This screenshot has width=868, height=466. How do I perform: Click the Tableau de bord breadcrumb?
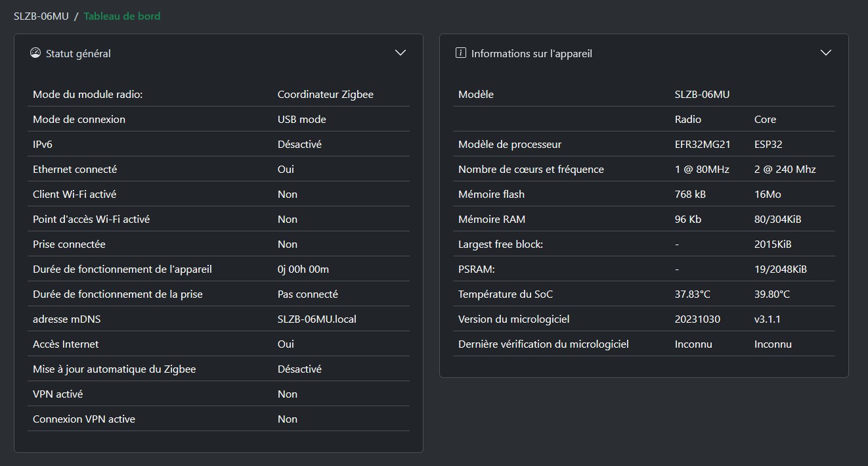coord(121,16)
